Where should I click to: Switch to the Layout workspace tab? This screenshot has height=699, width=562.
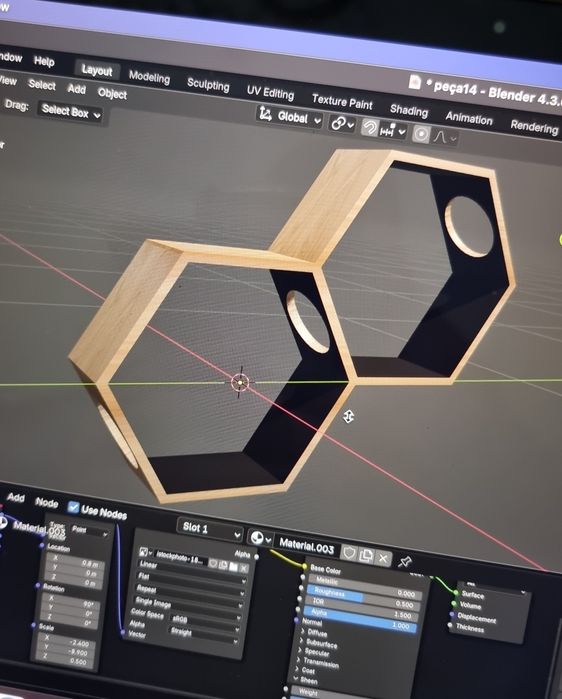click(97, 70)
